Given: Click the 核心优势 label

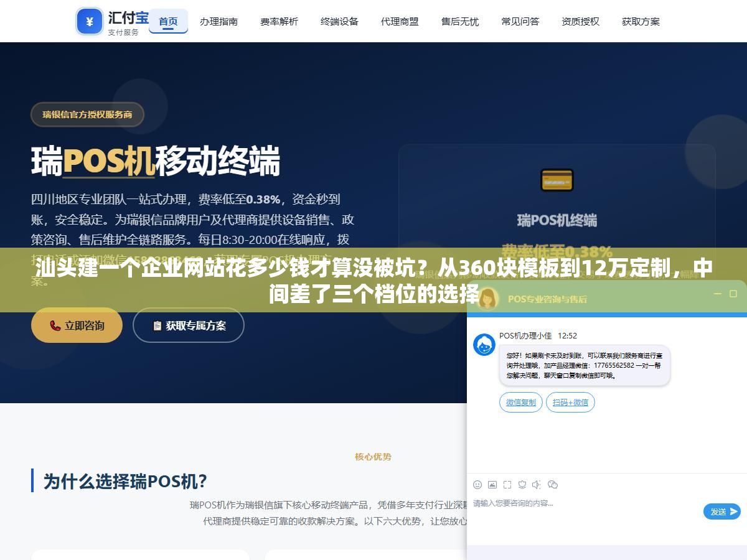Looking at the screenshot, I should 374,457.
